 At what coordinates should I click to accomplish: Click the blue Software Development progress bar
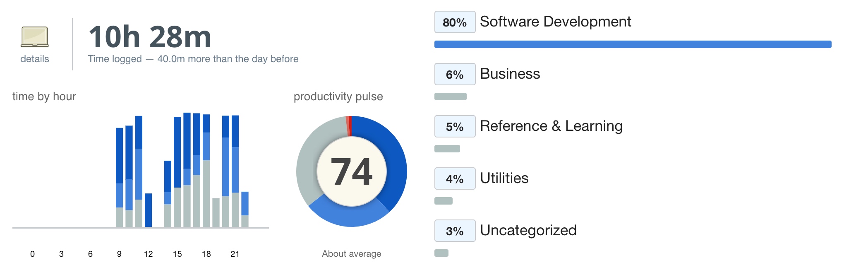pos(633,44)
